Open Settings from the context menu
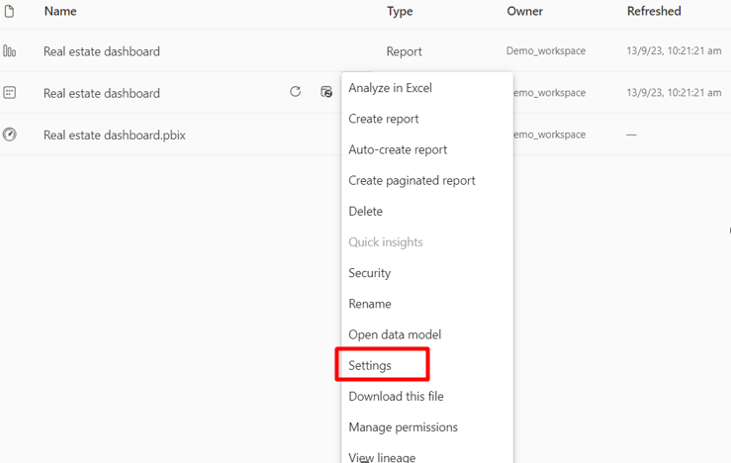 tap(370, 366)
